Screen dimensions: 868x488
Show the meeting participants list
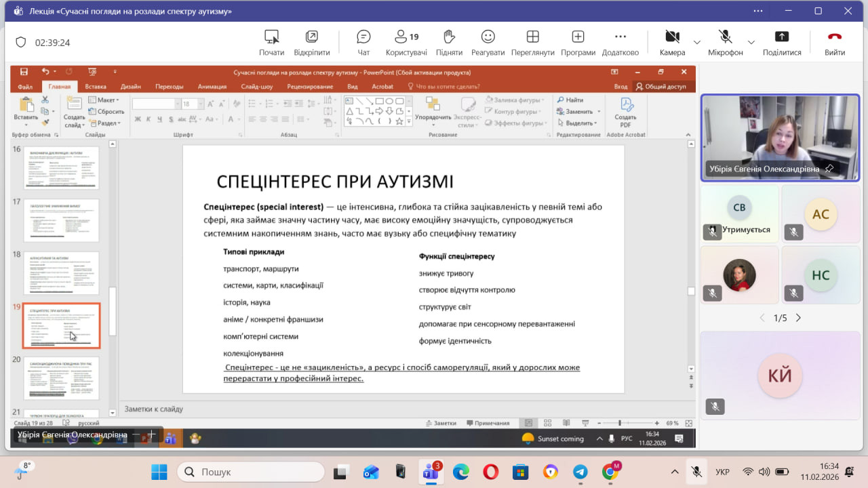click(406, 42)
